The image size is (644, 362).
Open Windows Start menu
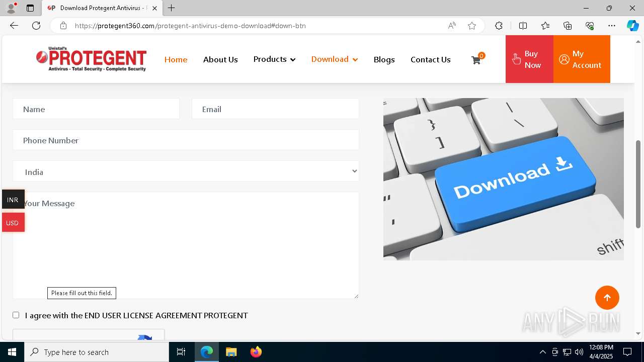point(12,352)
